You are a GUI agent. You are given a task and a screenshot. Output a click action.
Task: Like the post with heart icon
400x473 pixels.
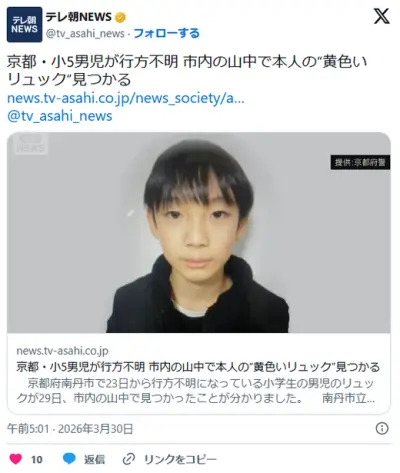(x=15, y=459)
